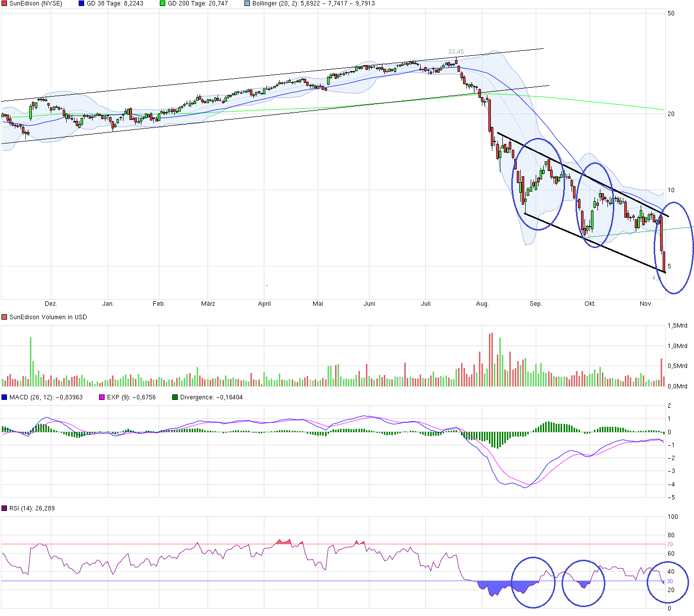694x616 pixels.
Task: Select the SunEdison Volumen in USD legend icon
Action: click(5, 317)
